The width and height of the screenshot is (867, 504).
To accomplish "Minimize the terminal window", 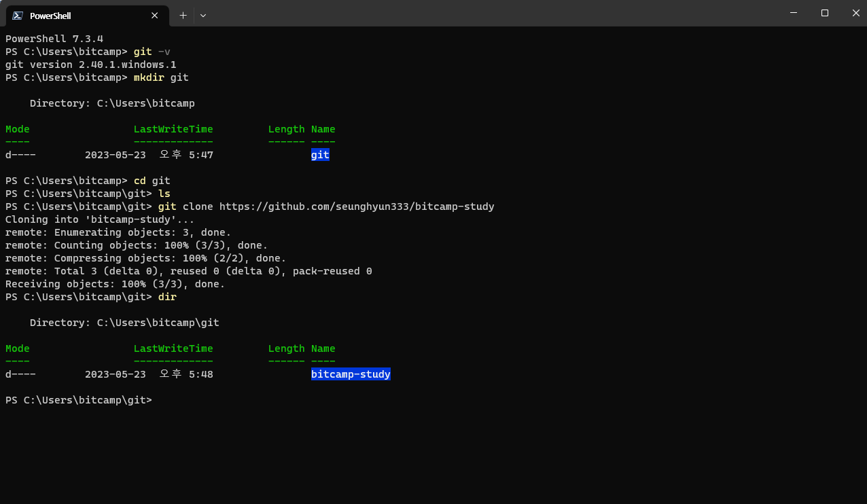I will pos(793,13).
